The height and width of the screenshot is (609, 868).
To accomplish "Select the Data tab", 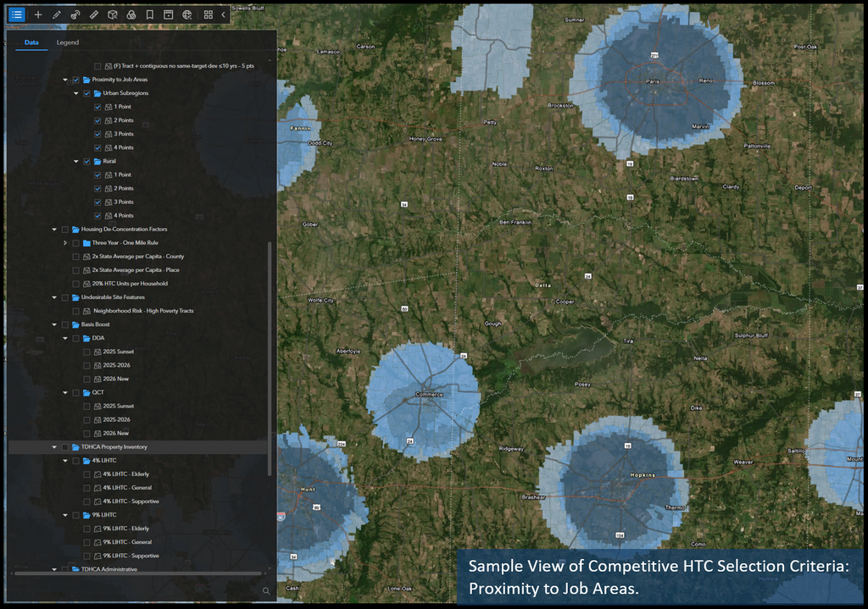I will [31, 42].
